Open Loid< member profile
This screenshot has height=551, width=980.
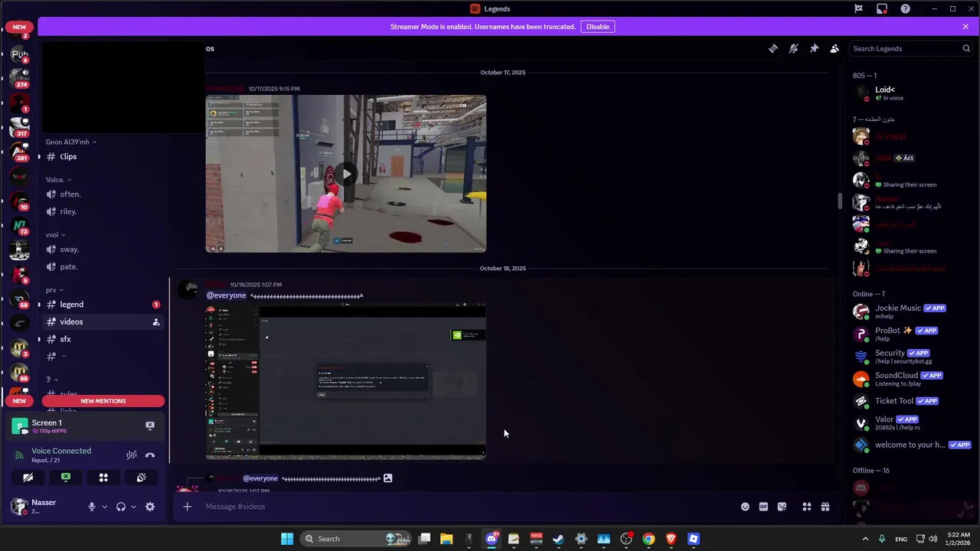point(911,93)
